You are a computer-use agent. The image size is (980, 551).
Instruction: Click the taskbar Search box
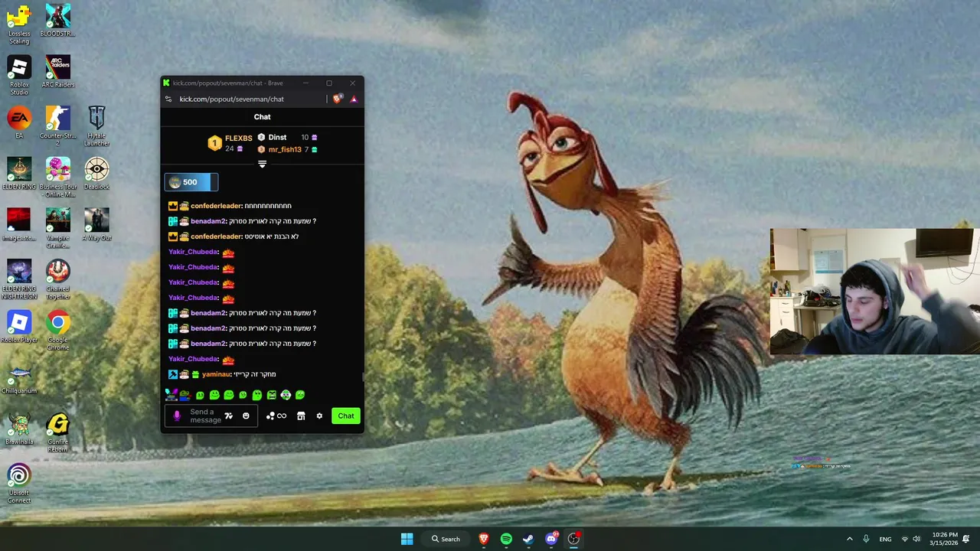(x=446, y=539)
